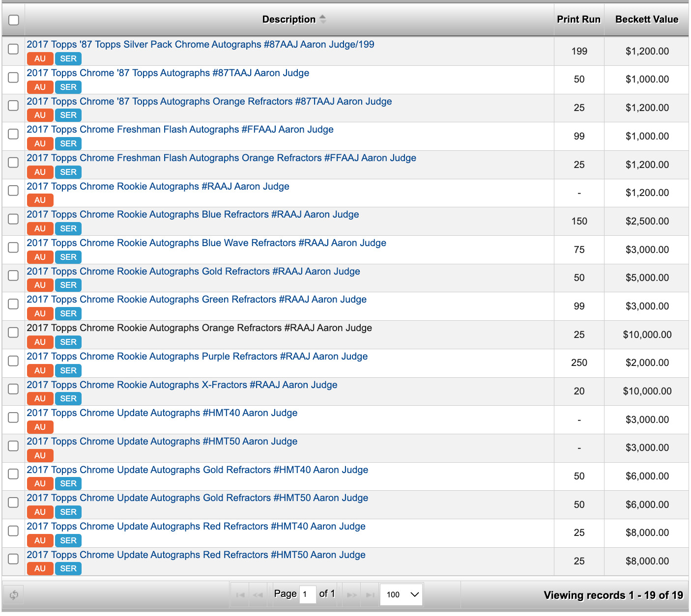Jump to the last page of results
Image resolution: width=691 pixels, height=616 pixels.
pyautogui.click(x=370, y=595)
